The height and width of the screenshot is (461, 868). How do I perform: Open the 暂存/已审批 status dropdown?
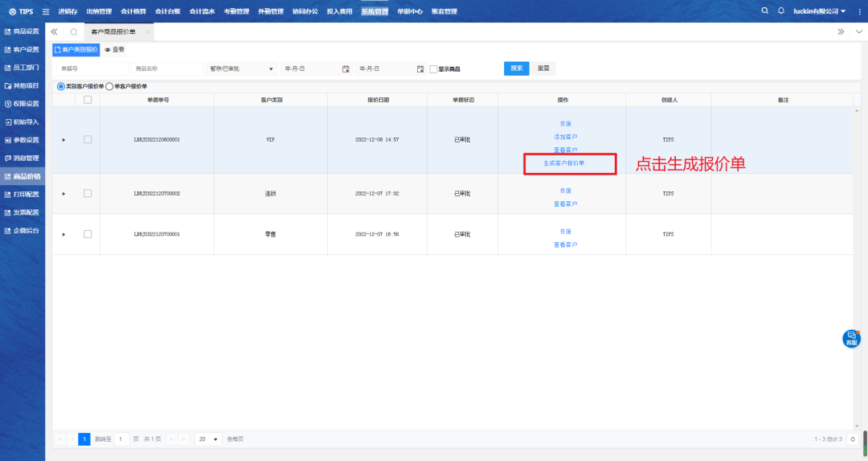(241, 69)
